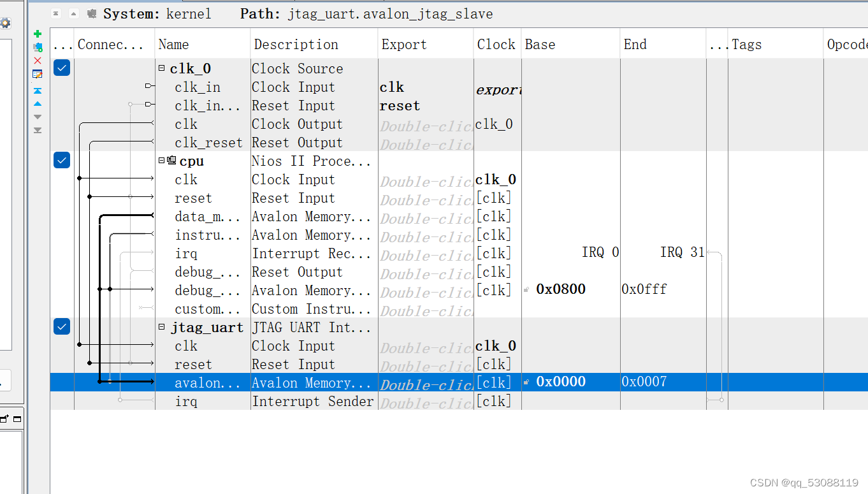Click the gray Move Down triangle icon
The width and height of the screenshot is (868, 494).
click(38, 117)
